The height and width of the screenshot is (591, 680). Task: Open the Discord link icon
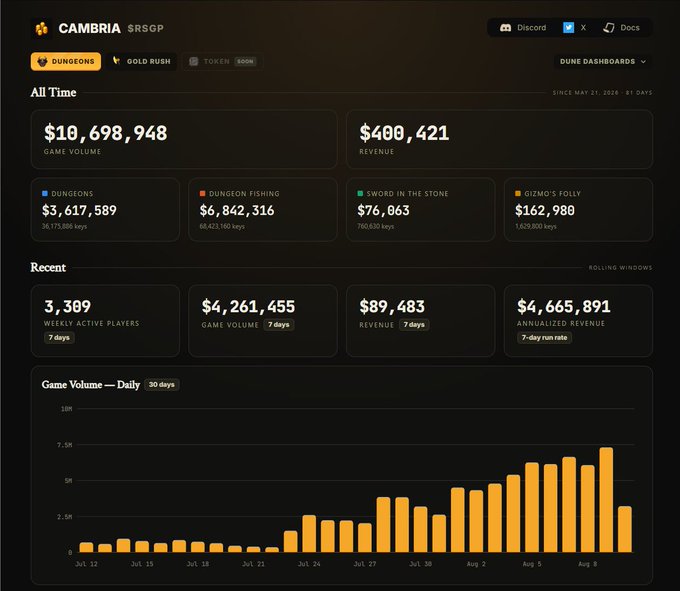(505, 28)
